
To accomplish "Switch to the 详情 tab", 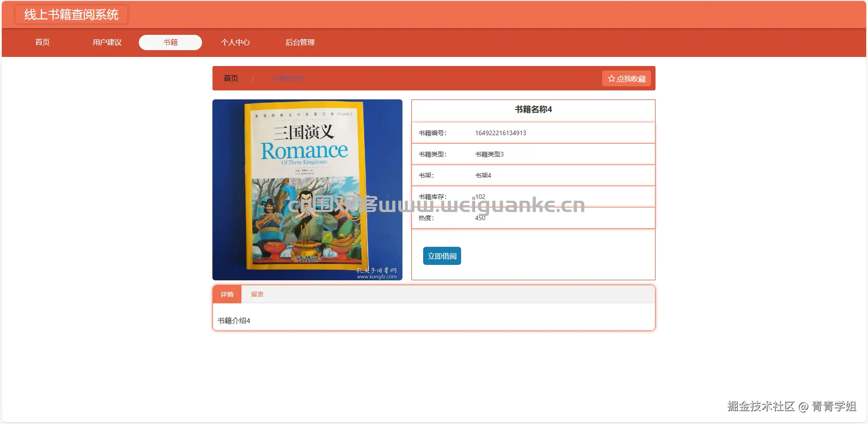I will [x=227, y=294].
